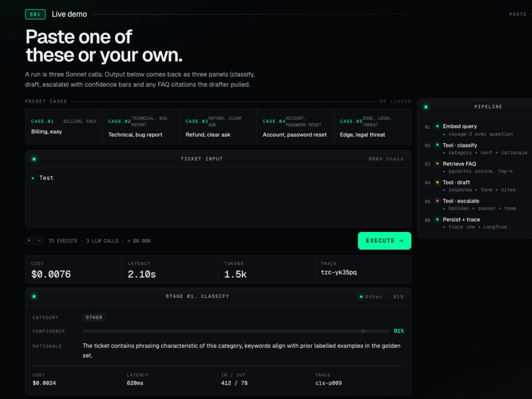This screenshot has height=399, width=532.
Task: Click the EXECUTE button
Action: (x=385, y=240)
